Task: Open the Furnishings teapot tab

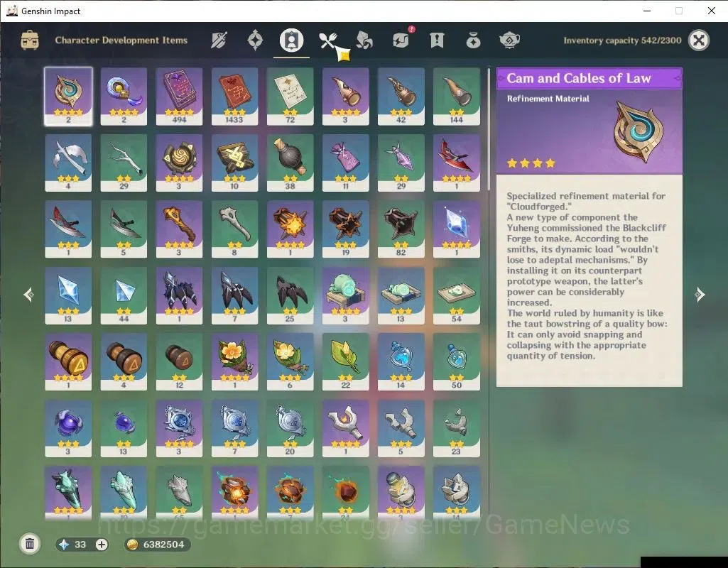Action: (509, 40)
